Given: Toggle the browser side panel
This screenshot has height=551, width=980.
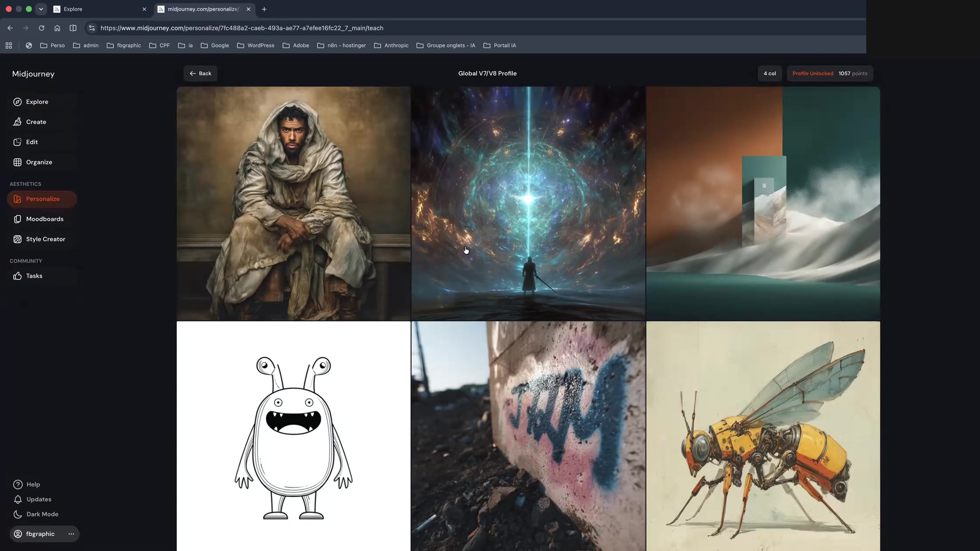Looking at the screenshot, I should [x=73, y=28].
